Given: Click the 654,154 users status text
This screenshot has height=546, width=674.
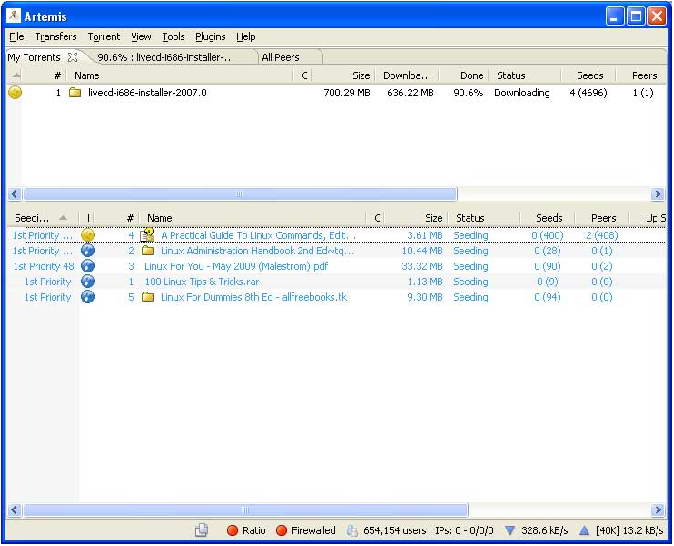Looking at the screenshot, I should tap(395, 531).
